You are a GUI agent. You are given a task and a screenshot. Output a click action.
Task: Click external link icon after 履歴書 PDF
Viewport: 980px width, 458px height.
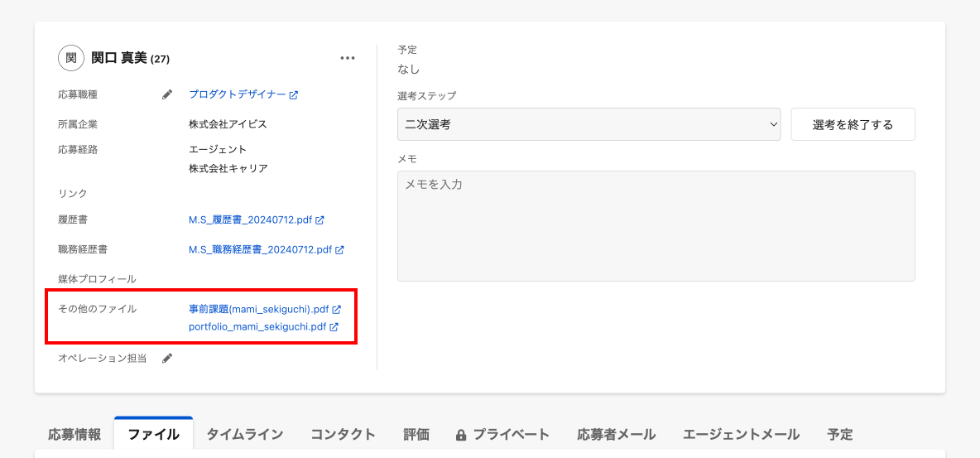(x=319, y=220)
